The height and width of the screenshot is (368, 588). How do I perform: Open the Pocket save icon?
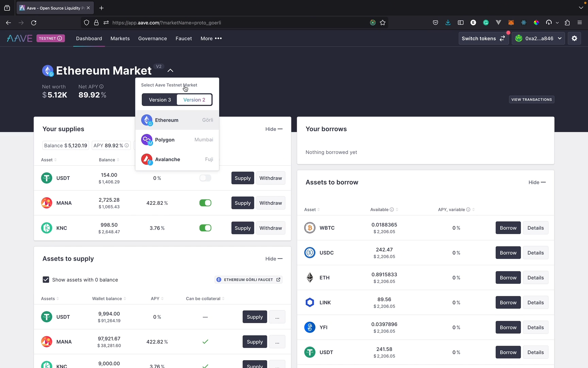[x=435, y=23]
